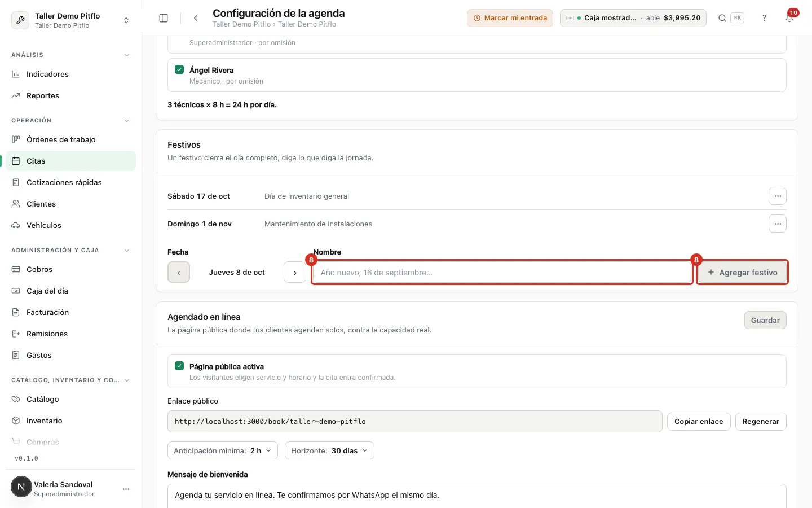The height and width of the screenshot is (508, 812).
Task: Open the Horizonte 30 días dropdown
Action: pos(329,450)
